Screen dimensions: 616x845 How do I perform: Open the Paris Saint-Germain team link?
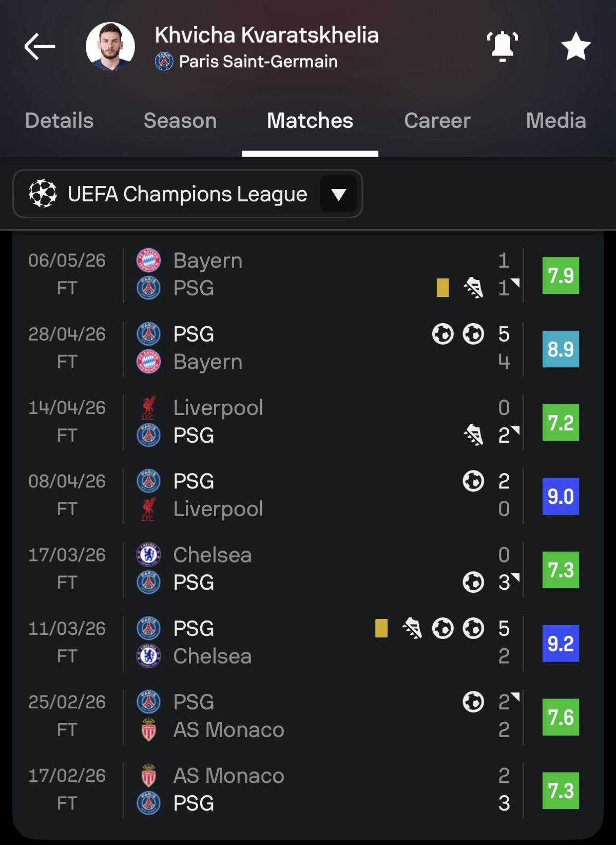click(x=258, y=62)
